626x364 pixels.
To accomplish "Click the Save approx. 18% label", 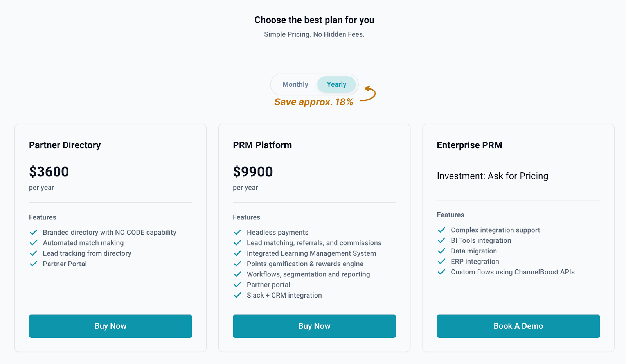I will [x=313, y=102].
